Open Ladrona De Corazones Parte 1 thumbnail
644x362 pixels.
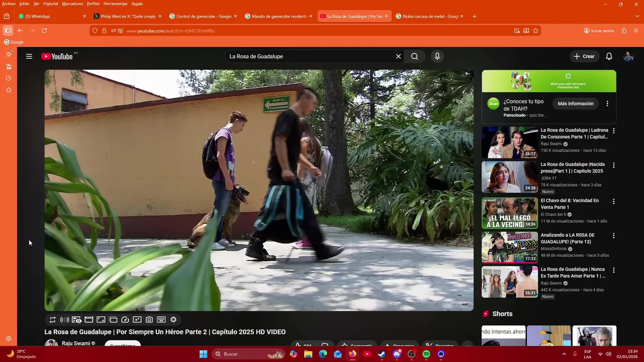[510, 142]
